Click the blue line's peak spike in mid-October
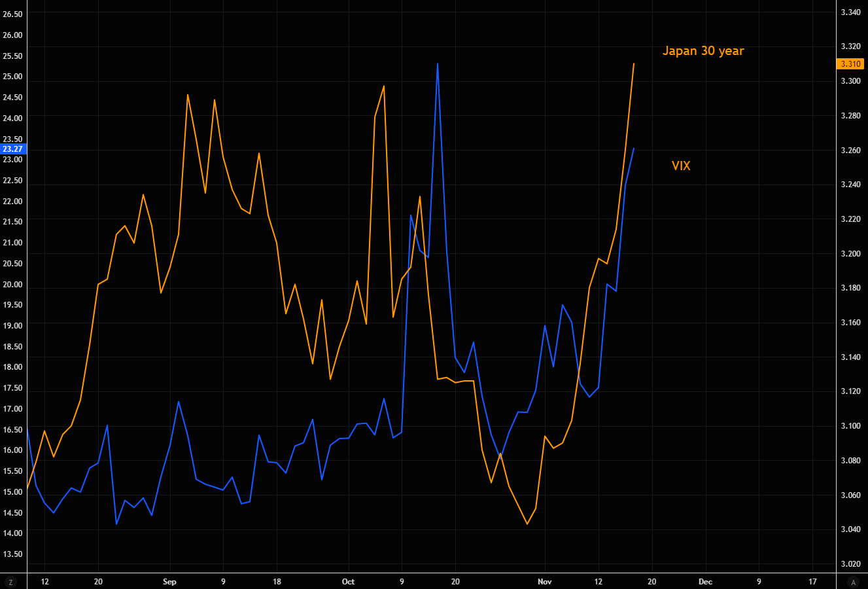 point(437,64)
